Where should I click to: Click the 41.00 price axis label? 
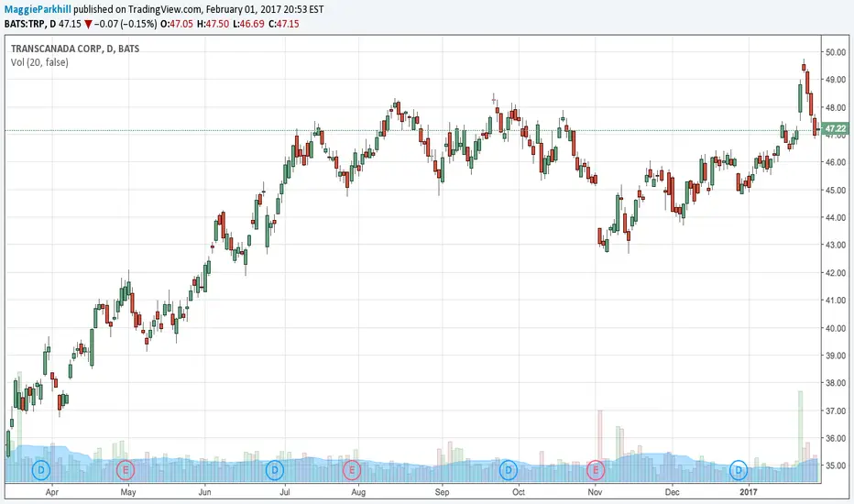[836, 301]
